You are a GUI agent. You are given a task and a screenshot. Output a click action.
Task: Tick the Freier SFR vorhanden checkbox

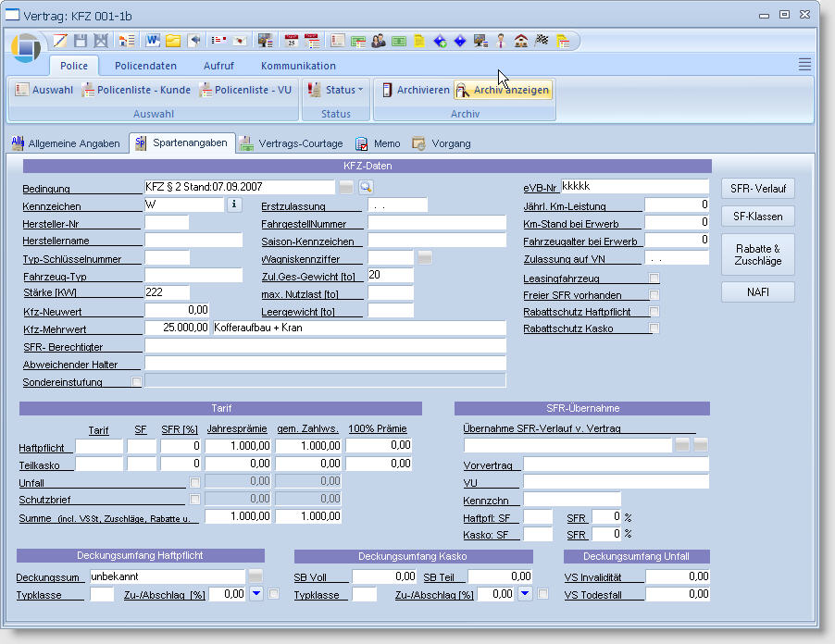pos(654,295)
